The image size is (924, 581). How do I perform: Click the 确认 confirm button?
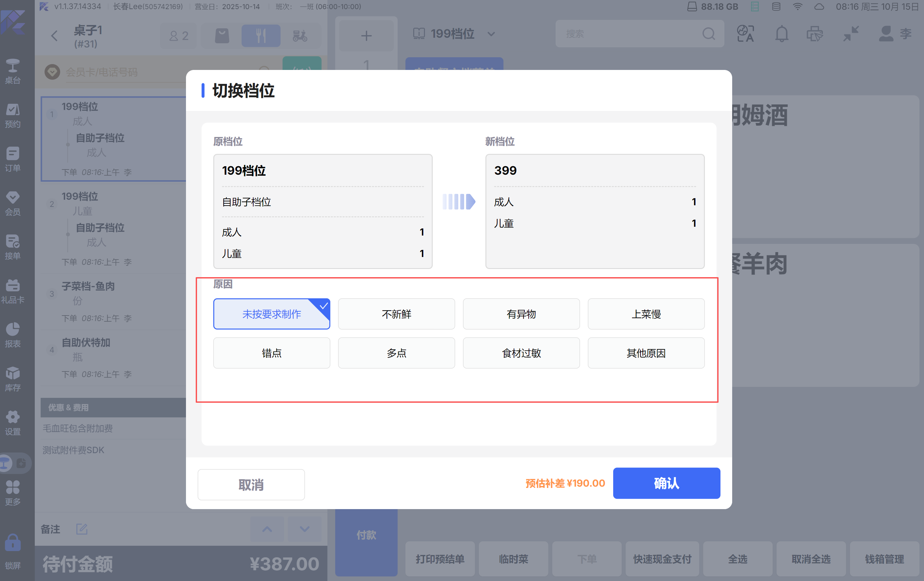666,483
